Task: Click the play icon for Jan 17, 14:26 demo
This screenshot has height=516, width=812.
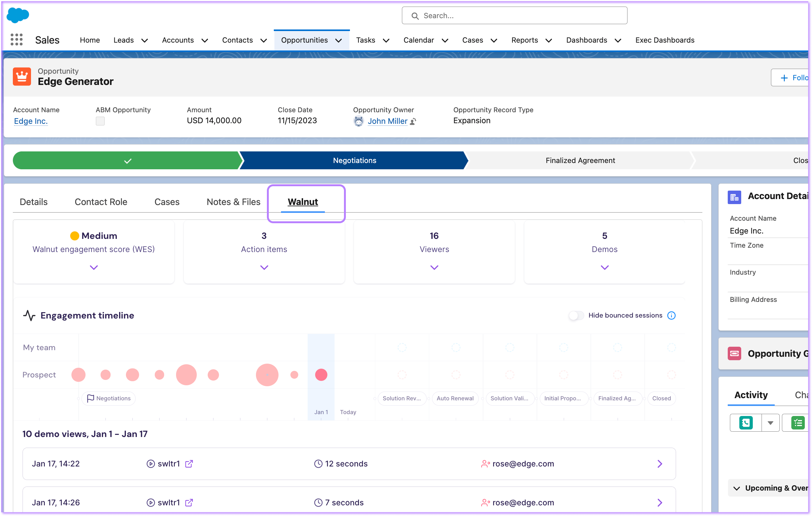Action: tap(151, 503)
